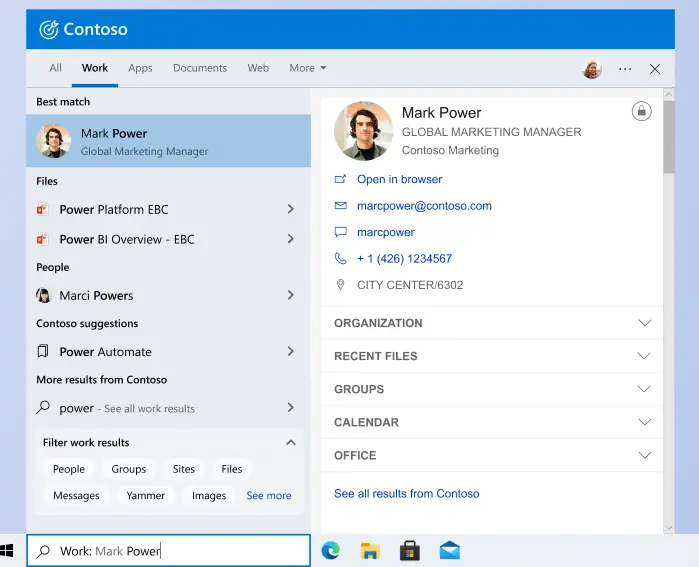
Task: Filter work results by Sites
Action: point(184,469)
